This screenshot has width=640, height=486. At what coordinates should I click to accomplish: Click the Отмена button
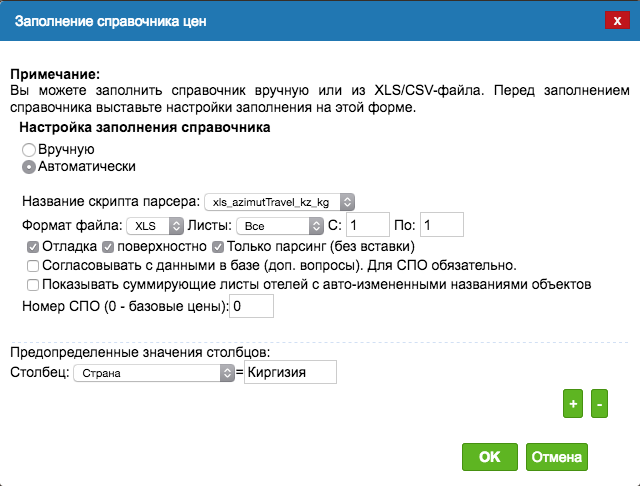click(557, 457)
